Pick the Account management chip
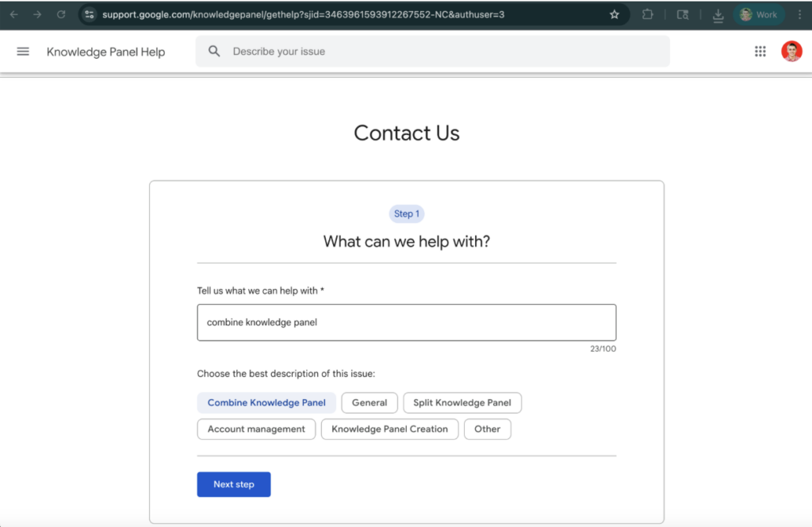Image resolution: width=812 pixels, height=527 pixels. coord(256,429)
